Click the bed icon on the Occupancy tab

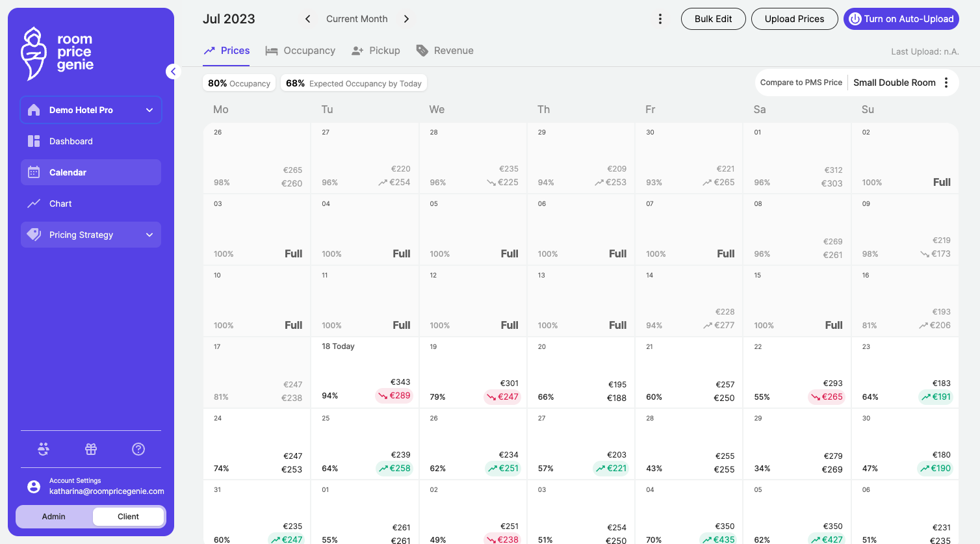point(272,51)
